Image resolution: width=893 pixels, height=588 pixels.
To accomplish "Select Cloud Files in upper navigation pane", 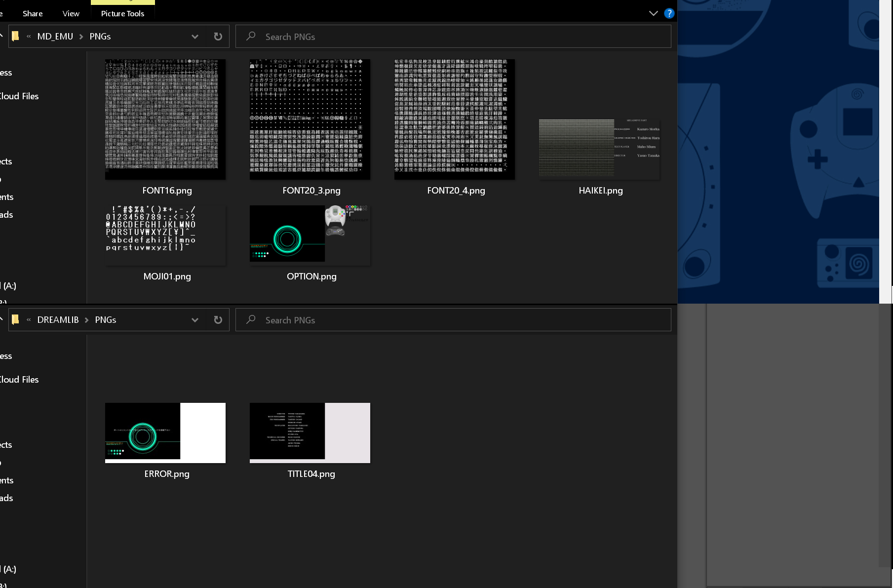I will tap(19, 96).
